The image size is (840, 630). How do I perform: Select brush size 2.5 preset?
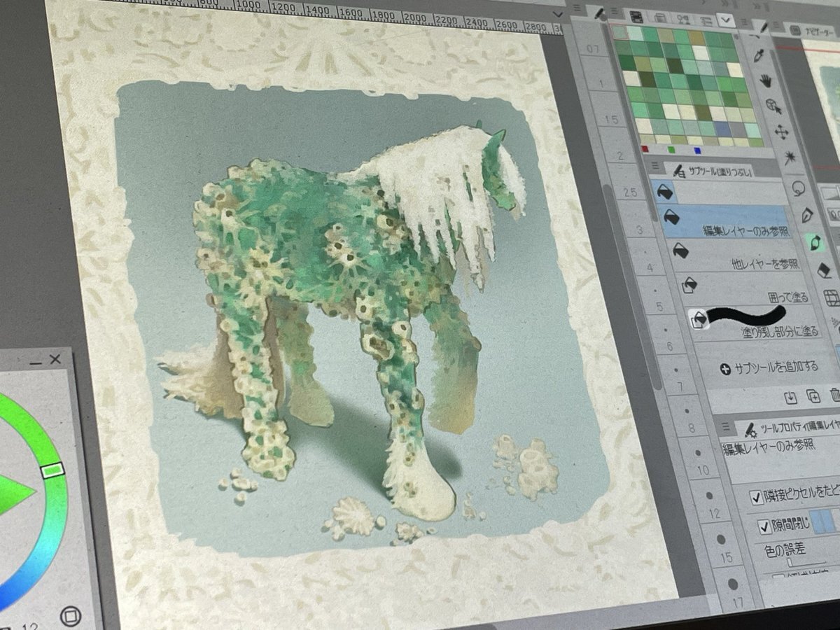point(631,192)
